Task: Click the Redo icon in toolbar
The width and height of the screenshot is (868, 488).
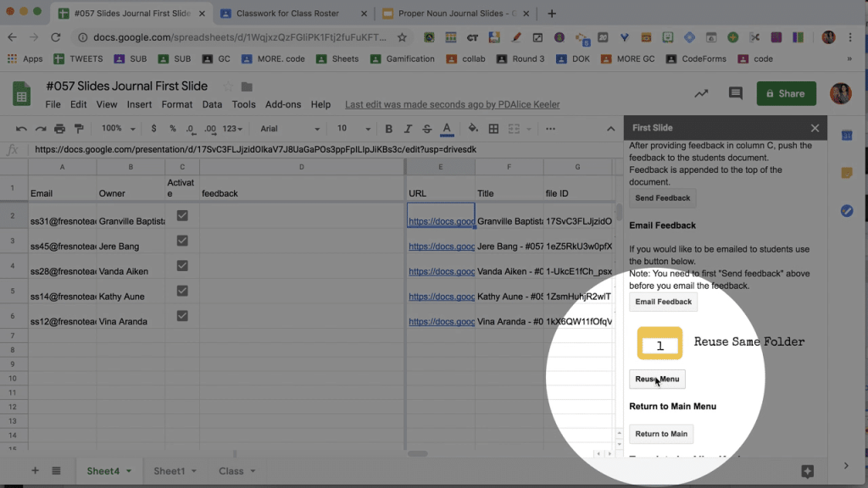Action: (41, 129)
